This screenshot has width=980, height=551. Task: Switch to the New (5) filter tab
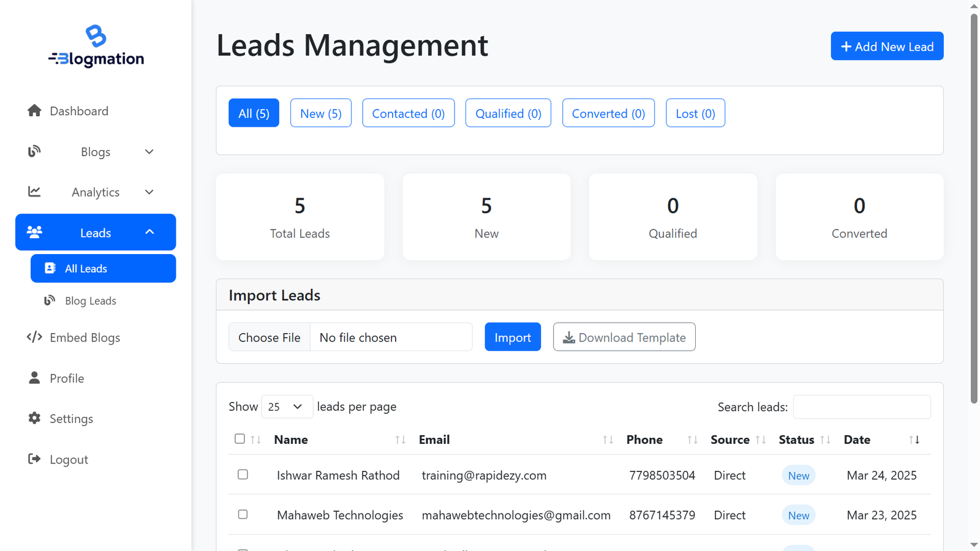(x=320, y=113)
